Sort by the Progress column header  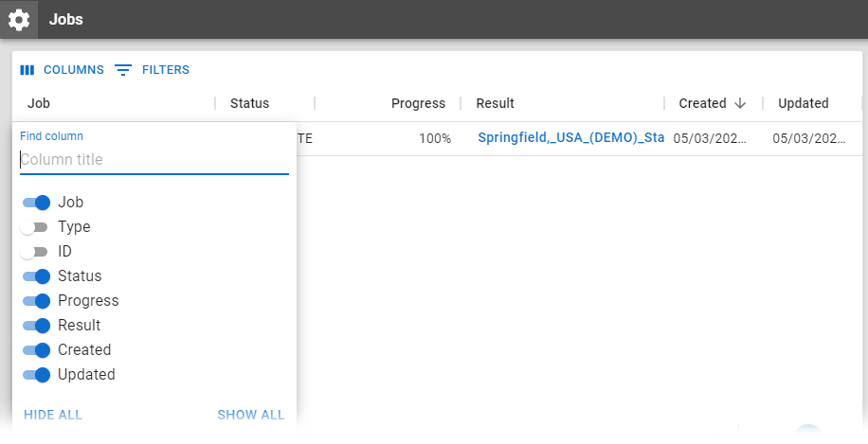418,103
